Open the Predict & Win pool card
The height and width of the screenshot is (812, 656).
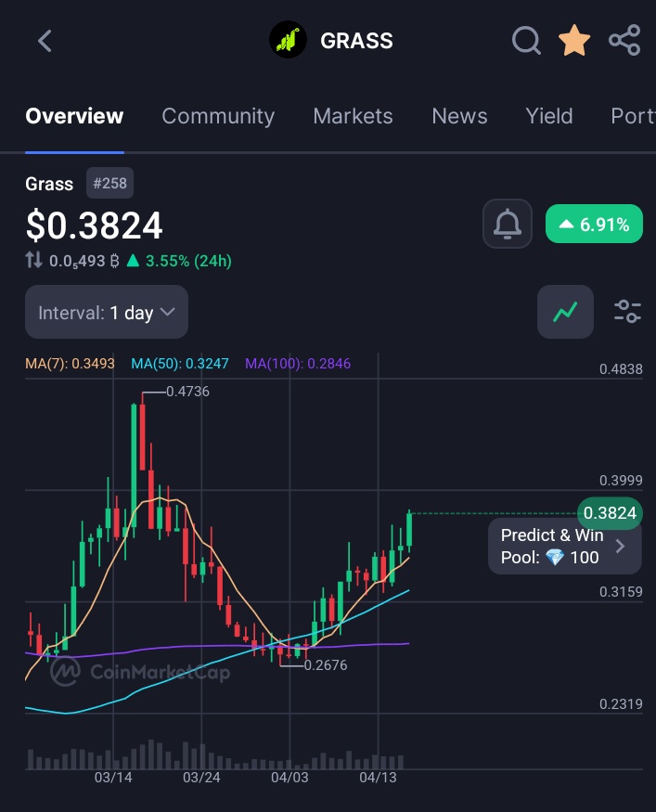[x=564, y=547]
